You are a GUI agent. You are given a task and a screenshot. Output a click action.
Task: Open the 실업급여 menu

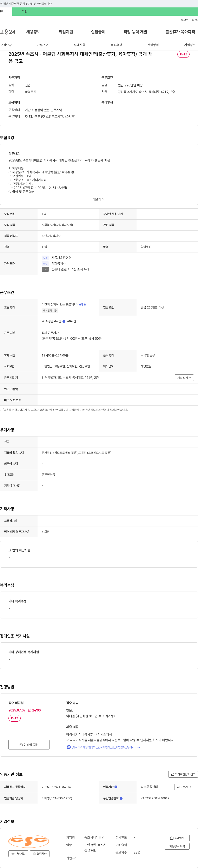98,32
